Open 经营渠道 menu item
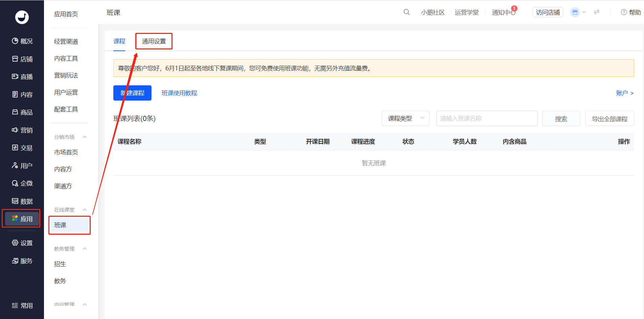This screenshot has height=319, width=644. [x=66, y=41]
